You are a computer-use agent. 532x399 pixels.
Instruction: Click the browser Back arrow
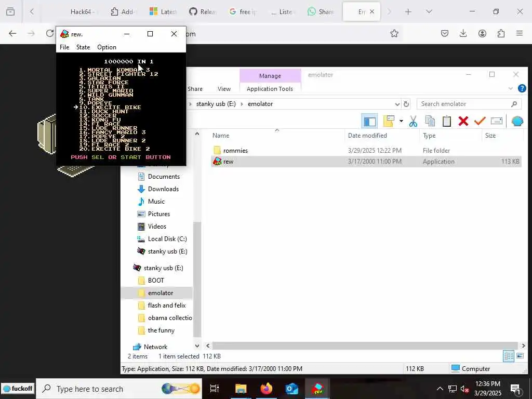12,33
